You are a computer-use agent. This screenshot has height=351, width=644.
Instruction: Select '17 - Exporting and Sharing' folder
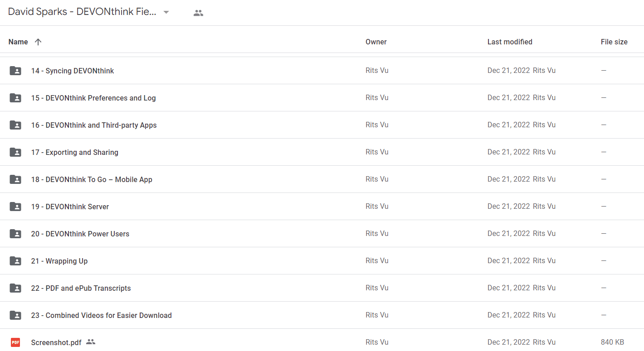(75, 152)
